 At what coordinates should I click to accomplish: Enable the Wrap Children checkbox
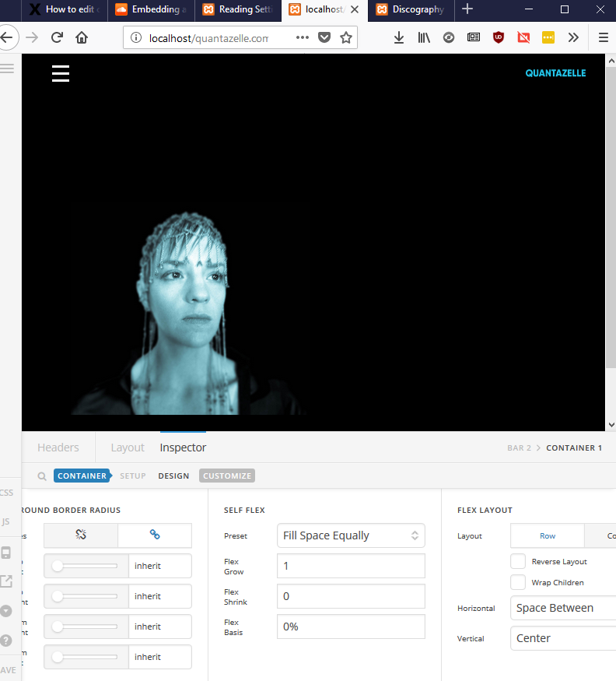click(518, 582)
